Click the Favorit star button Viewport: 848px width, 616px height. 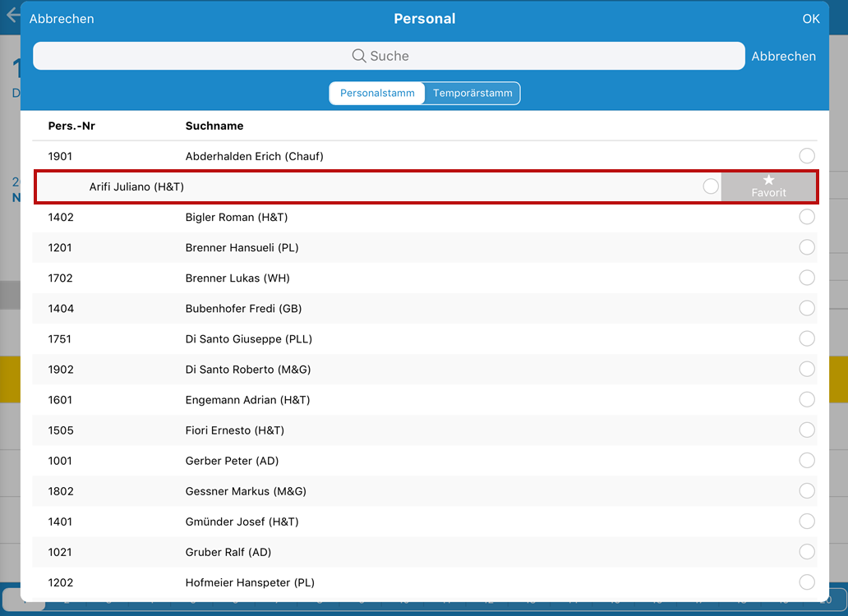pos(768,186)
